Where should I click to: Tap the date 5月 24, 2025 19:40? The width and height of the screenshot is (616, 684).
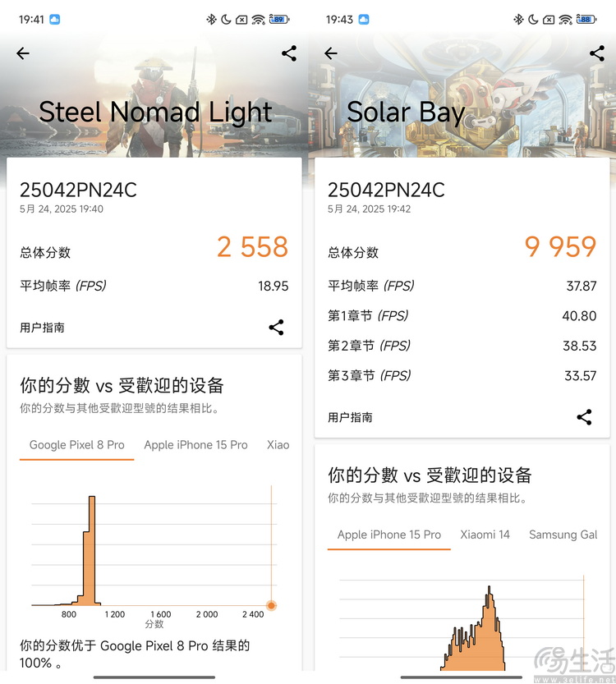click(62, 209)
